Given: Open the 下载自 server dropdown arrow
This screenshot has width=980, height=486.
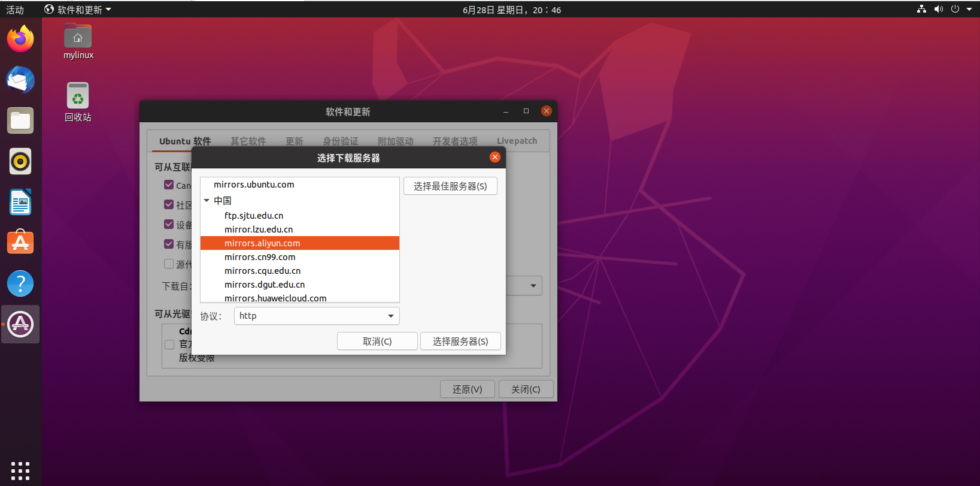Looking at the screenshot, I should 533,286.
